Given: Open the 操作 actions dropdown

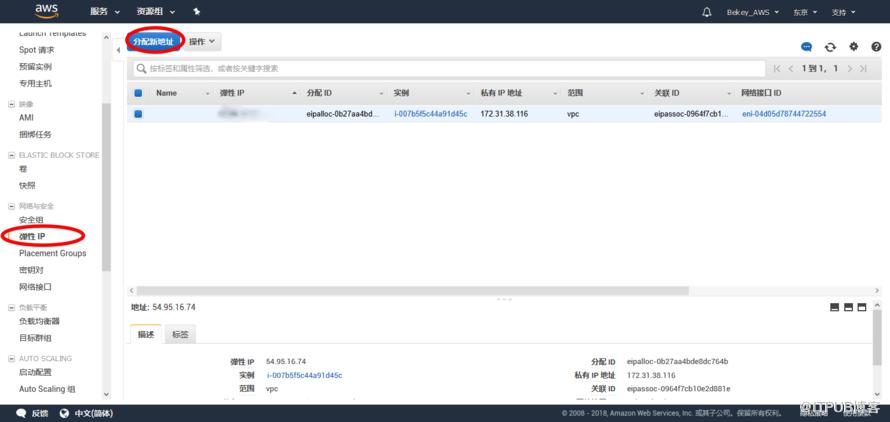Looking at the screenshot, I should (202, 41).
